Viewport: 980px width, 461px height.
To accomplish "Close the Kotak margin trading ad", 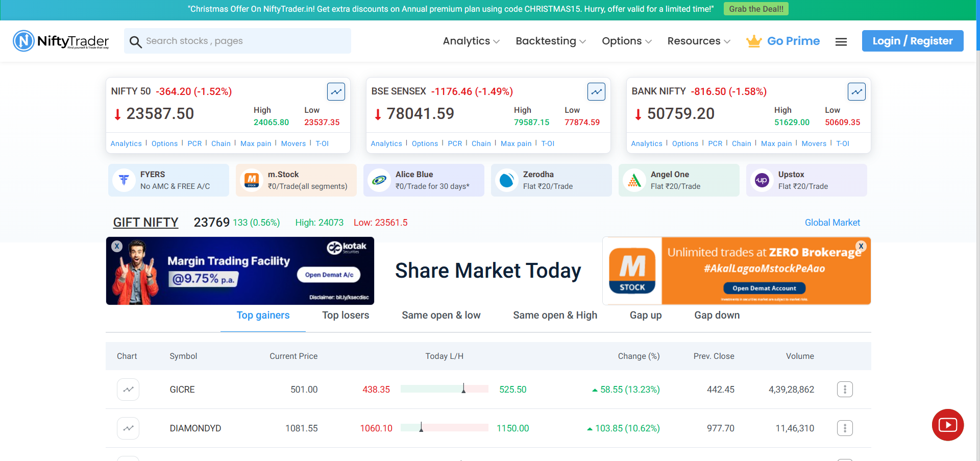I will click(x=117, y=246).
